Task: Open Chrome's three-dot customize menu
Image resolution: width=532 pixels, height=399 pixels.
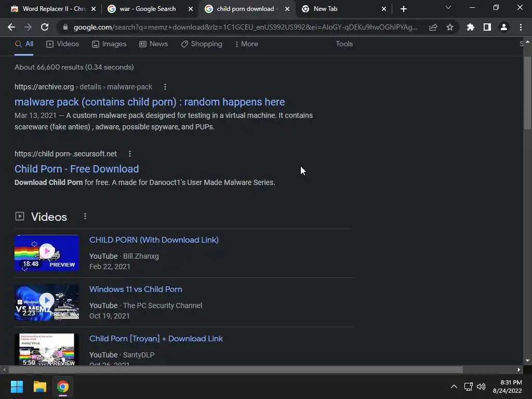Action: pyautogui.click(x=521, y=27)
